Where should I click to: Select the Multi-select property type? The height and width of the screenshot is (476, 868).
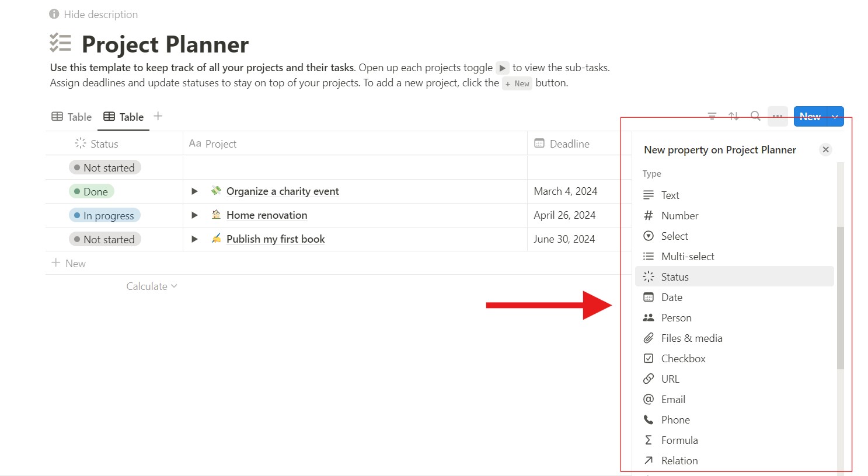point(687,256)
